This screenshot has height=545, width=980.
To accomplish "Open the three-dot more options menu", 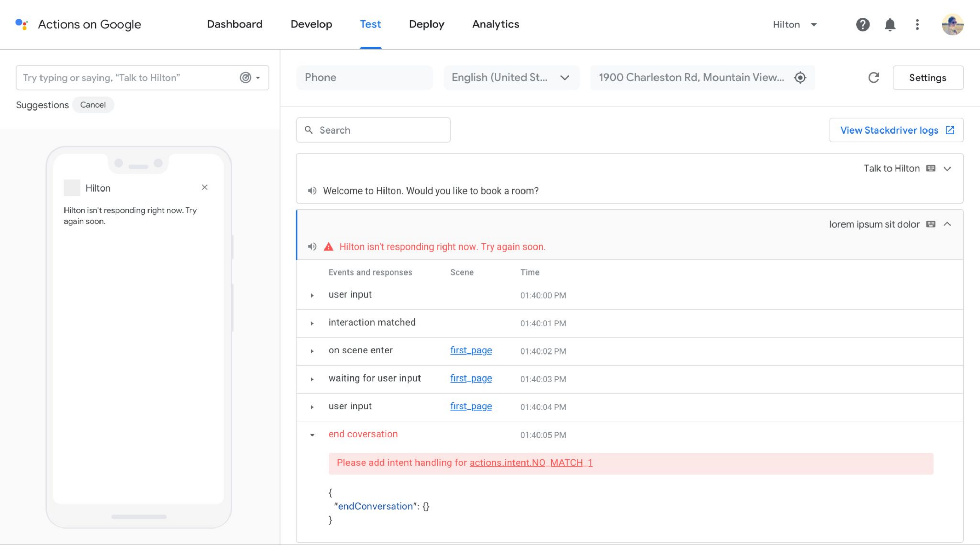I will [917, 25].
